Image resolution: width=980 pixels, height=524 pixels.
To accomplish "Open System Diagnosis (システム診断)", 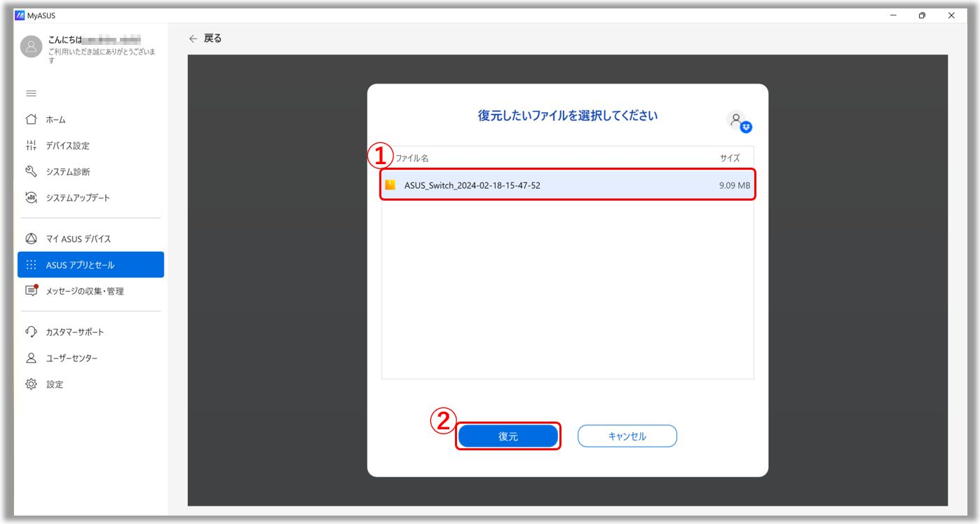I will pos(90,172).
